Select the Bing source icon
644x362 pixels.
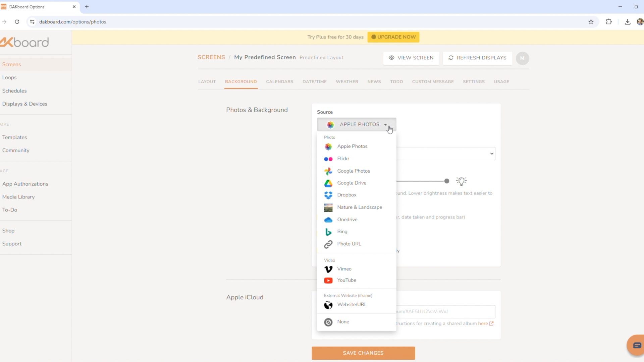point(328,232)
